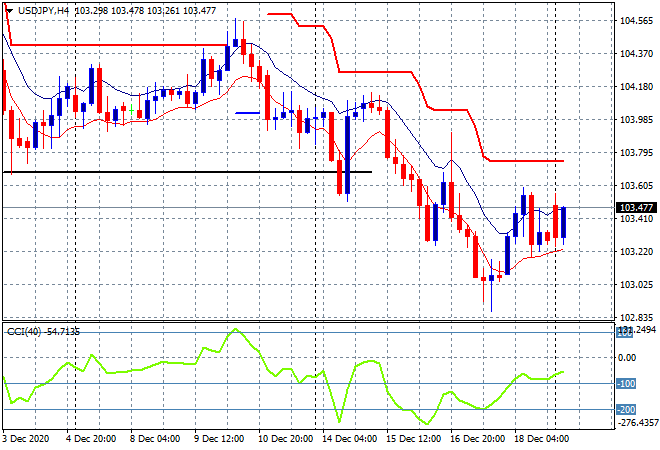Screen dimensions: 660x450
Task: Click the 15 Dec 12:00 time label
Action: pos(414,439)
